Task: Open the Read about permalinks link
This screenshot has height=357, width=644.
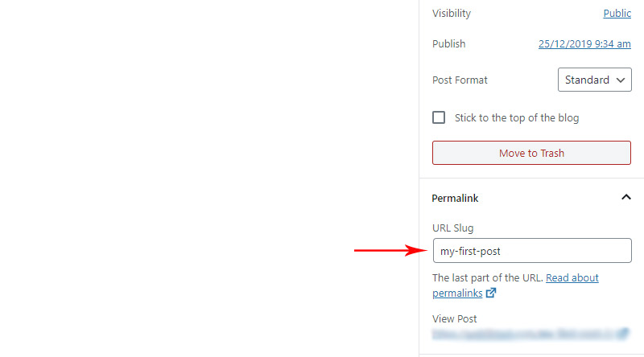Action: tap(515, 285)
